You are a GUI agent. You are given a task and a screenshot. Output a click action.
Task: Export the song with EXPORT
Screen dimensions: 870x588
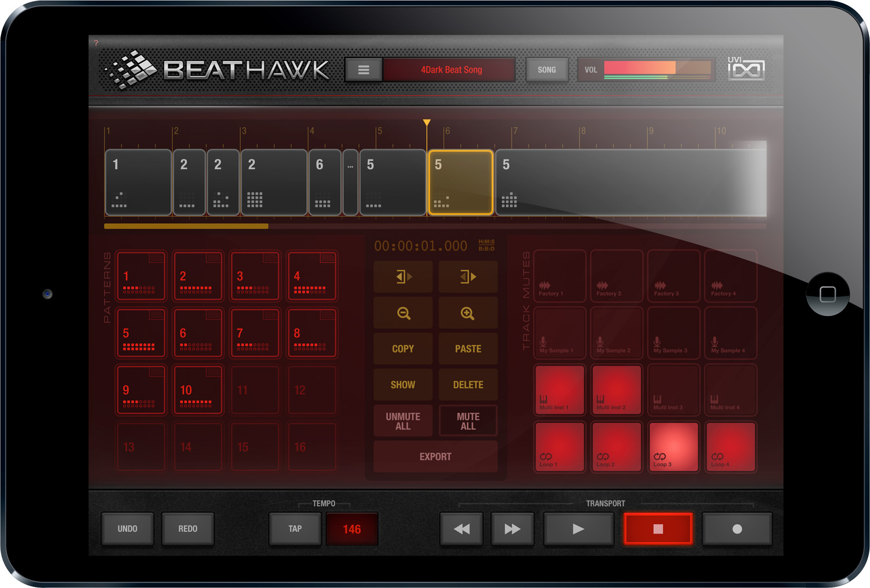coord(436,457)
